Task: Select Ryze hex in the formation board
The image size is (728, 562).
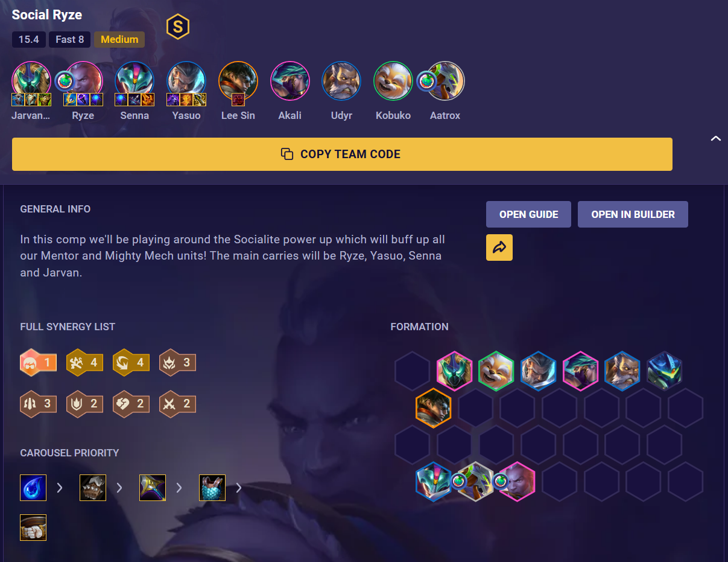Action: tap(517, 482)
